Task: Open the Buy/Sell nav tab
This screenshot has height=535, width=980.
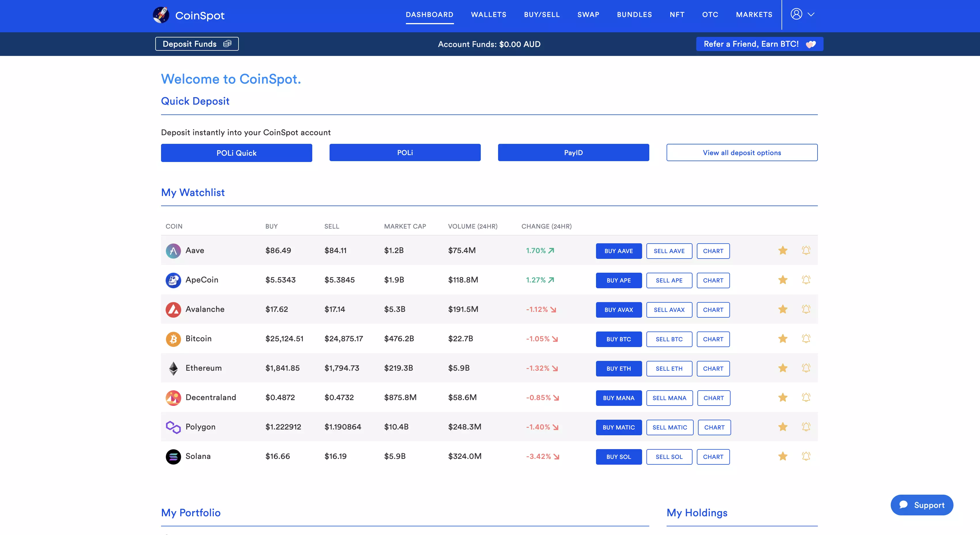Action: click(542, 15)
